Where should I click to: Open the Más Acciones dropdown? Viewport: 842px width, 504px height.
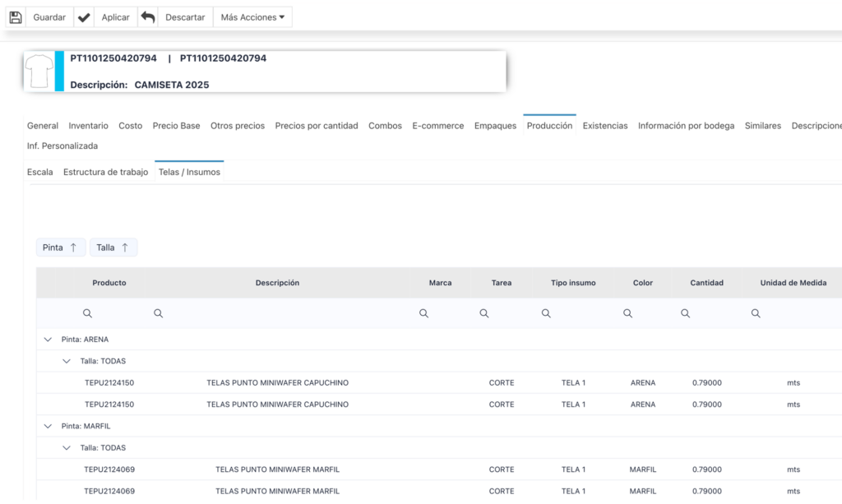(x=252, y=17)
